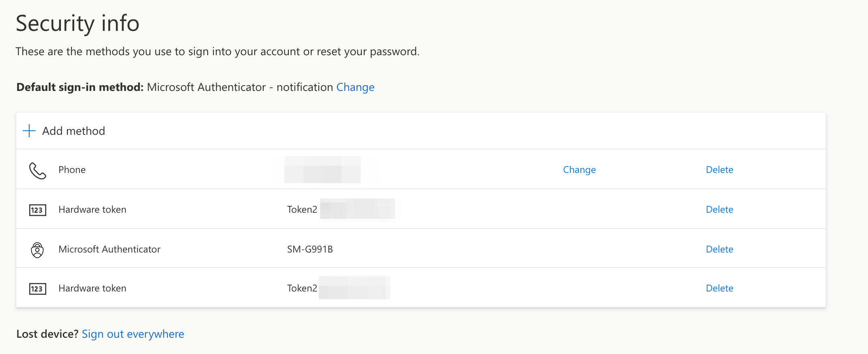This screenshot has width=868, height=354.
Task: Change the Phone method number
Action: click(579, 170)
